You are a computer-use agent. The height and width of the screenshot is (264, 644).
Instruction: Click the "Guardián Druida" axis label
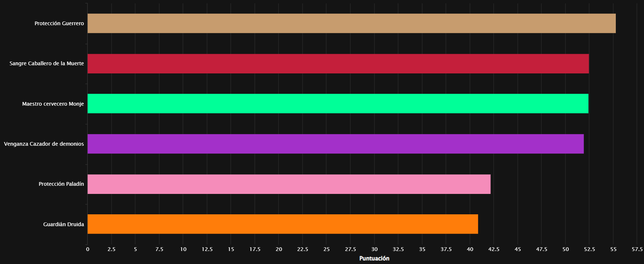click(x=63, y=224)
